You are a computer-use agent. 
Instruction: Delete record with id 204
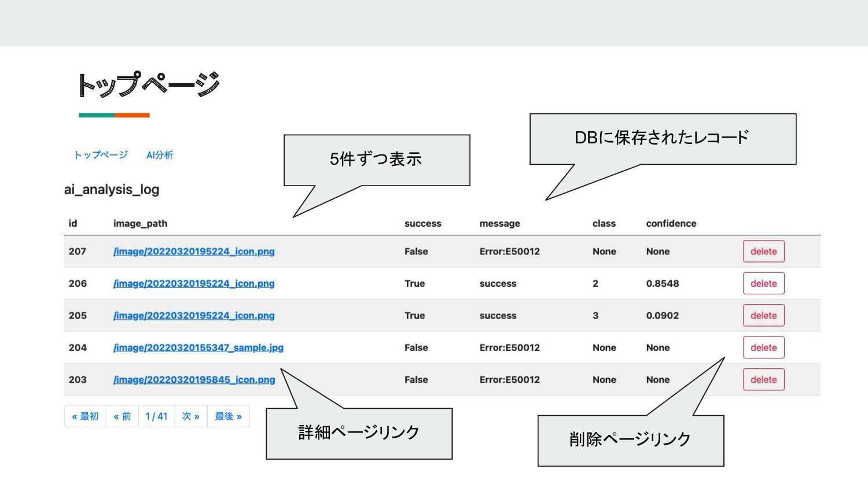[x=764, y=347]
